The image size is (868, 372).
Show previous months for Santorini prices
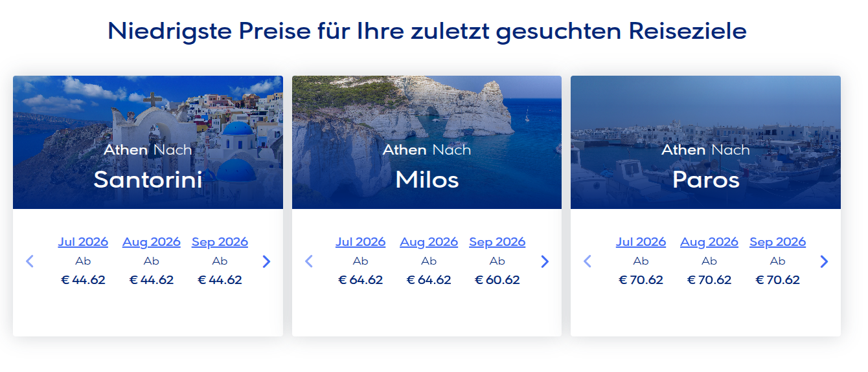29,261
